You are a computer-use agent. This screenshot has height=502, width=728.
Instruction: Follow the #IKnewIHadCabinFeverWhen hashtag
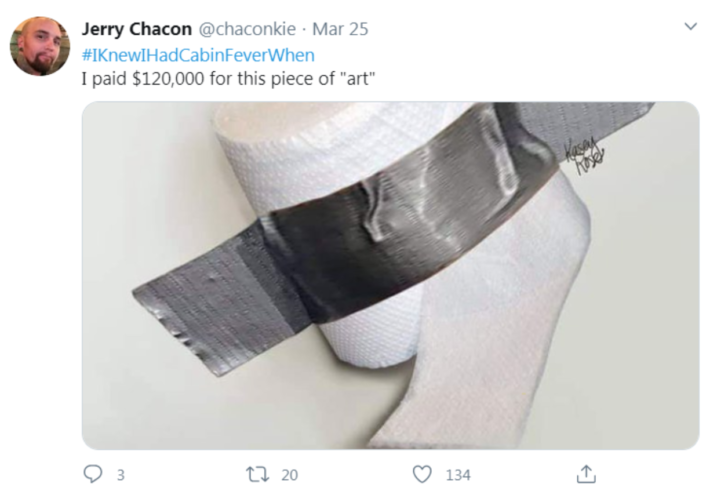[198, 55]
